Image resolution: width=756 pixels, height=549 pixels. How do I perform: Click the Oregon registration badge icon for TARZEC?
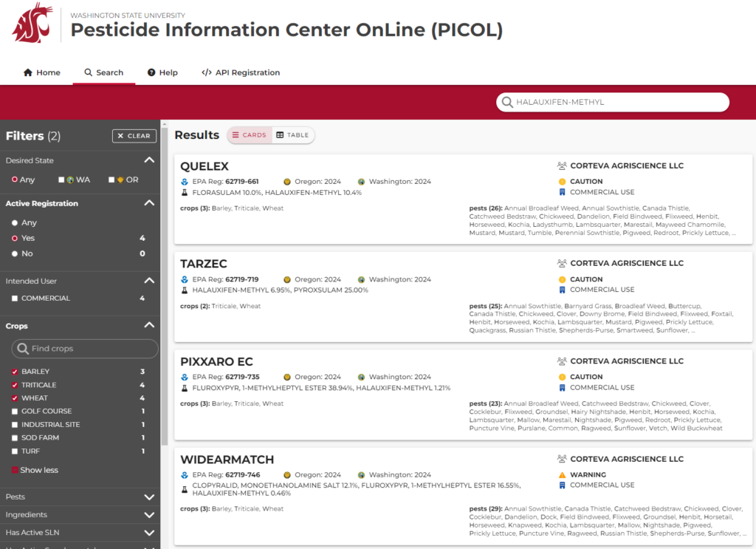point(286,279)
